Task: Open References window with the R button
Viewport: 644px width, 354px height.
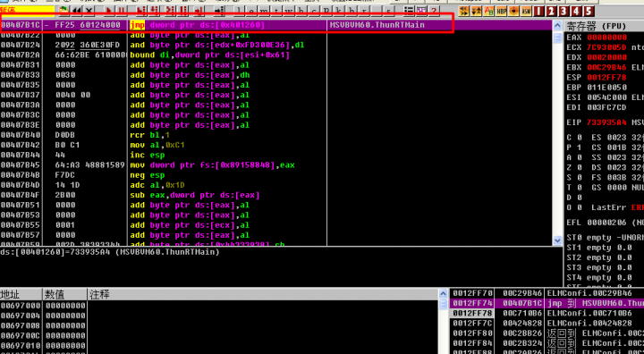Action: (364, 10)
